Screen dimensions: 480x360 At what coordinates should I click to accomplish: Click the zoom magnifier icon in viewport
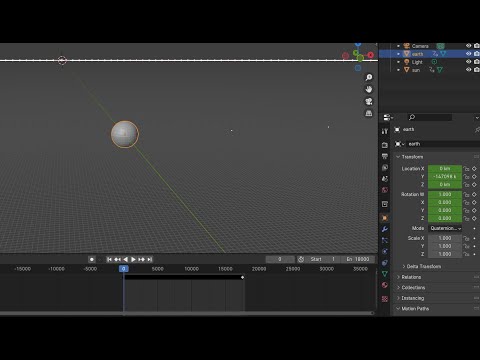[369, 77]
